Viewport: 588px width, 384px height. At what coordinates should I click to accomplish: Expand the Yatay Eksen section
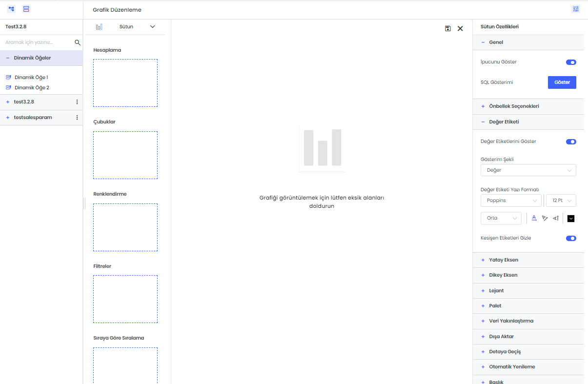tap(503, 260)
